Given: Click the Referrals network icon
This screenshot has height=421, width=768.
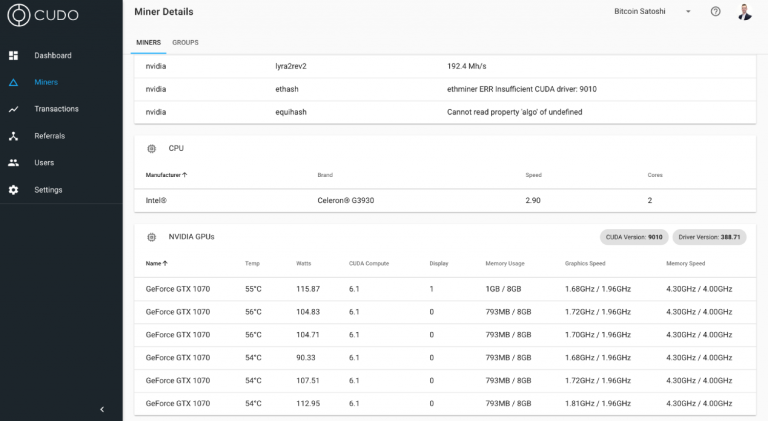Looking at the screenshot, I should pyautogui.click(x=14, y=136).
